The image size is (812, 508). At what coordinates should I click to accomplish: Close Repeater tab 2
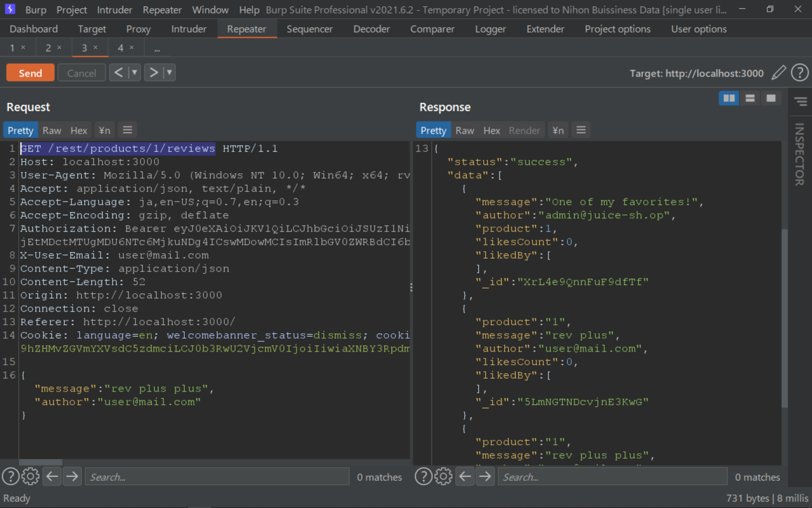[59, 47]
